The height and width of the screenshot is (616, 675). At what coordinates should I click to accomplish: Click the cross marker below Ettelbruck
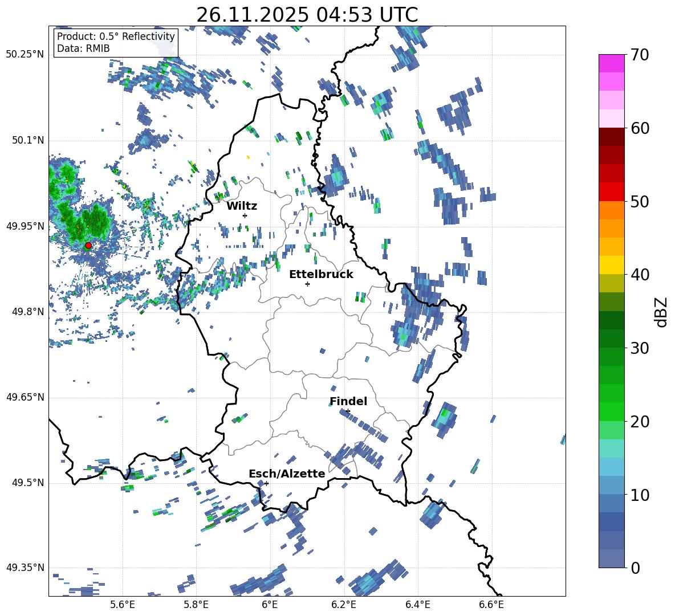[307, 284]
